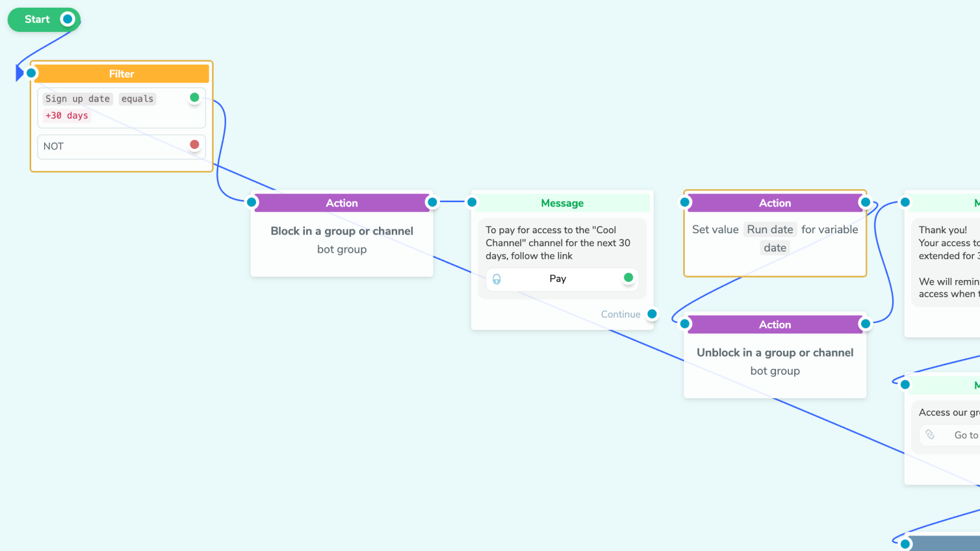
Task: Select the Set value Action block header
Action: tap(775, 203)
